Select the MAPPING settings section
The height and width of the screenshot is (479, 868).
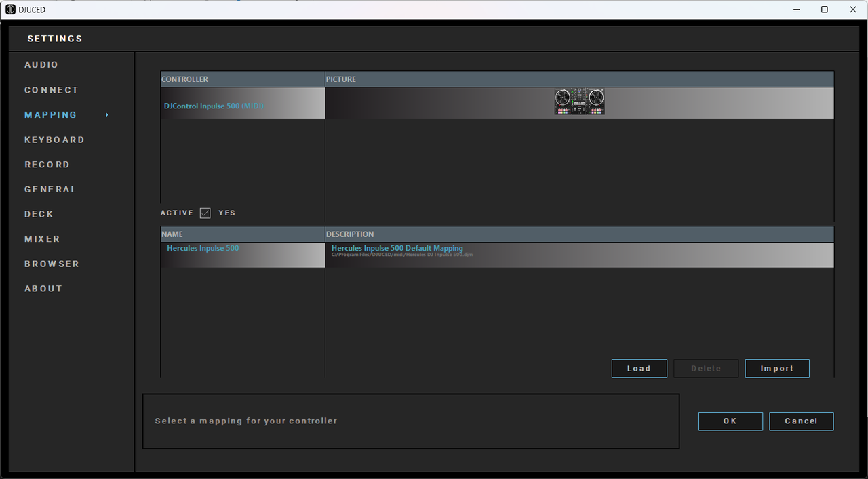point(51,115)
